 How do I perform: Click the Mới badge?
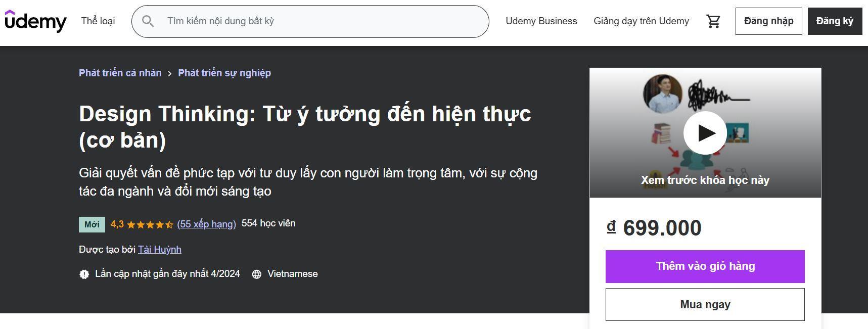(x=92, y=224)
